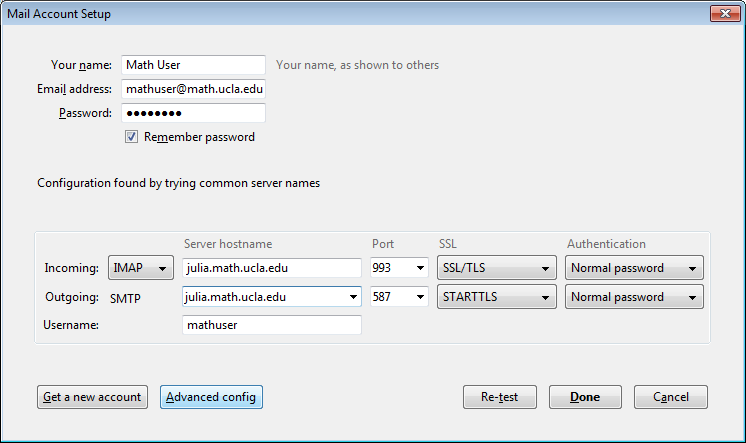Click into the Your name field

click(193, 65)
